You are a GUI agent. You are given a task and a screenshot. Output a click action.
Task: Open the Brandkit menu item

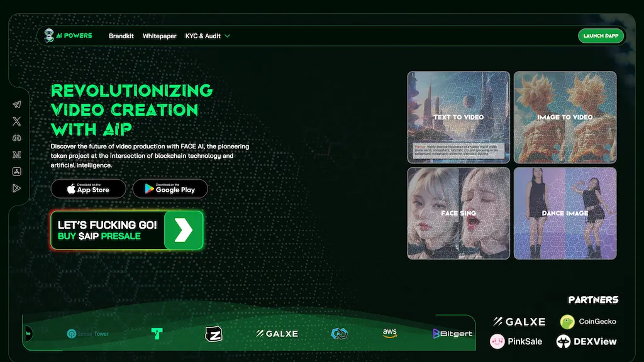click(121, 36)
